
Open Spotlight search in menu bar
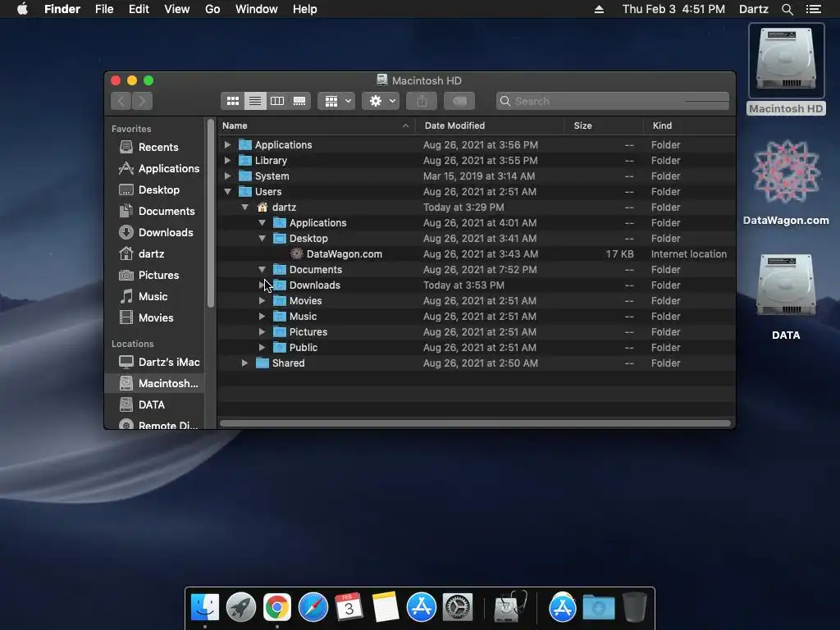pos(787,9)
